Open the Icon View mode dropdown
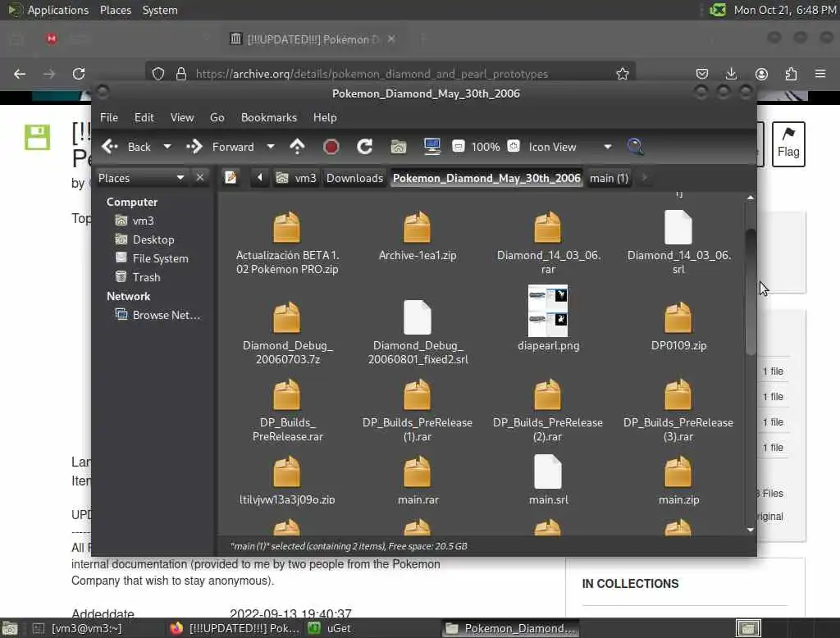The image size is (840, 638). 570,147
